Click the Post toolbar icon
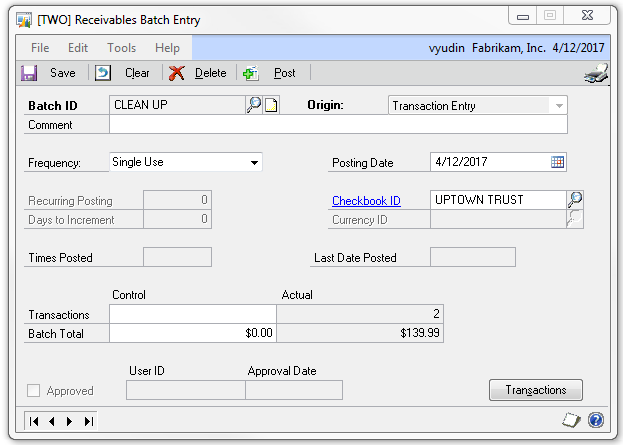 click(251, 73)
